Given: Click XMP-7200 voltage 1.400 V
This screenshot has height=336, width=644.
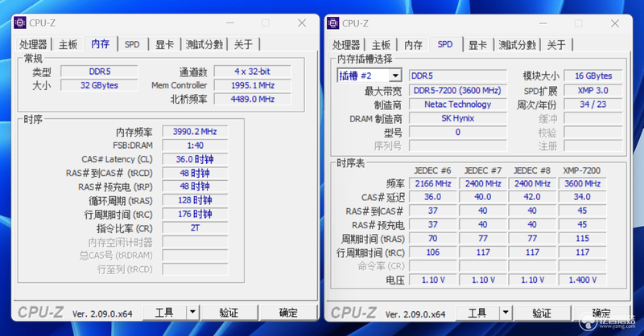Looking at the screenshot, I should [x=582, y=281].
